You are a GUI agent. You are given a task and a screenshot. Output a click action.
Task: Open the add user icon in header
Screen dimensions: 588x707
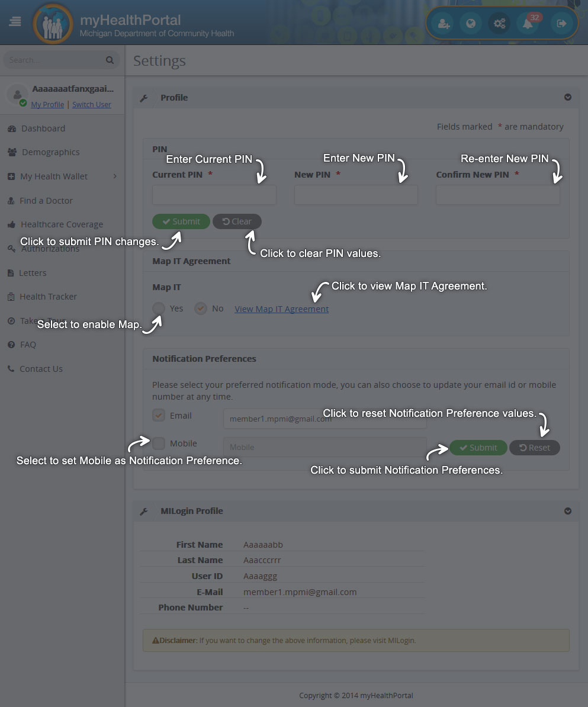click(x=444, y=24)
